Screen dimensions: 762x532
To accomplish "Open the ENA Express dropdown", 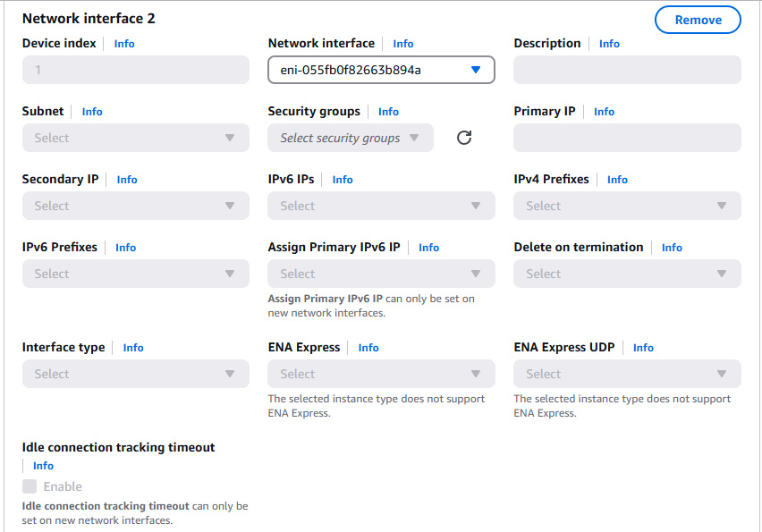I will [x=381, y=374].
